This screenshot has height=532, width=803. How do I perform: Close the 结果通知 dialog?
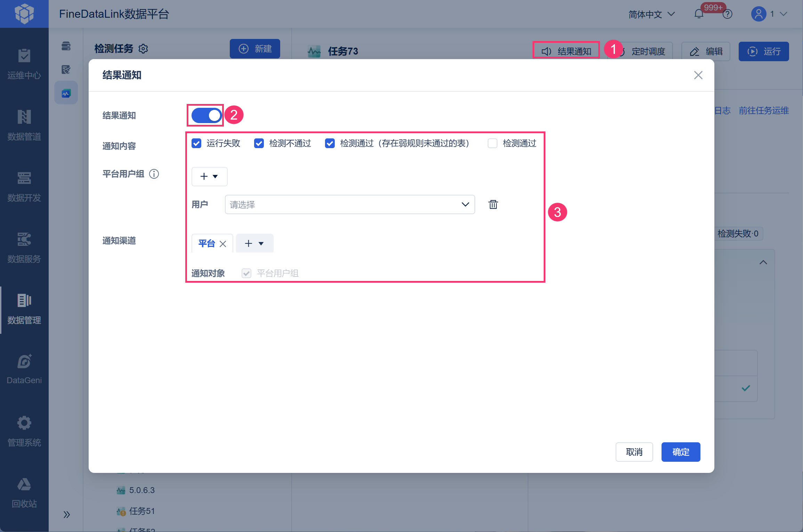point(698,75)
